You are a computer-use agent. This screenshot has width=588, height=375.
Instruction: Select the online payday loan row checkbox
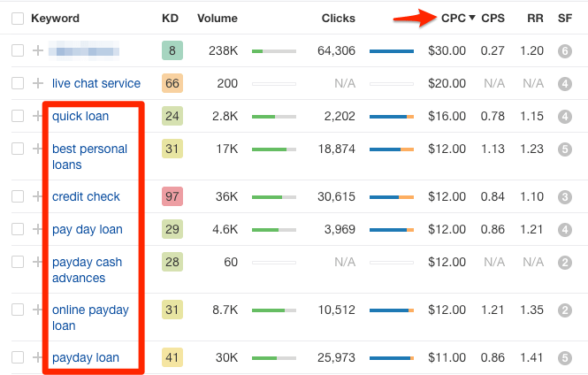tap(18, 310)
